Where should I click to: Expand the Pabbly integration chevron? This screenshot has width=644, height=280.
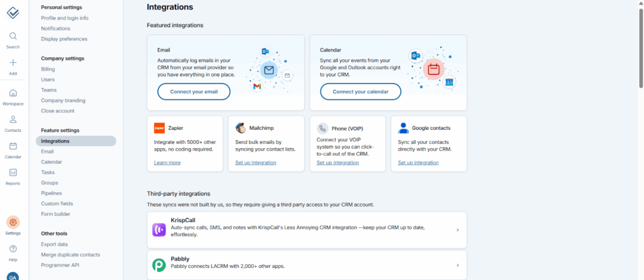pyautogui.click(x=457, y=266)
